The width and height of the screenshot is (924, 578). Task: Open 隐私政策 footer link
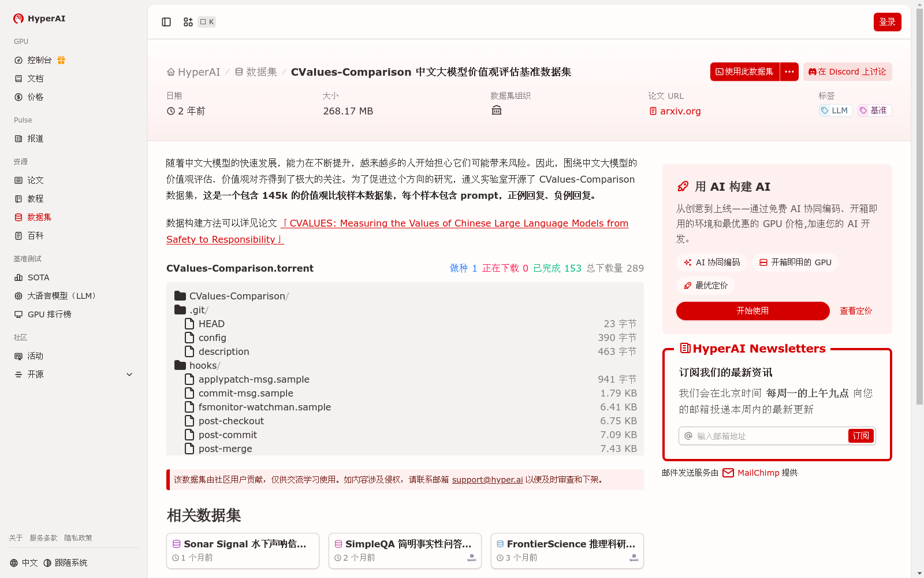78,538
